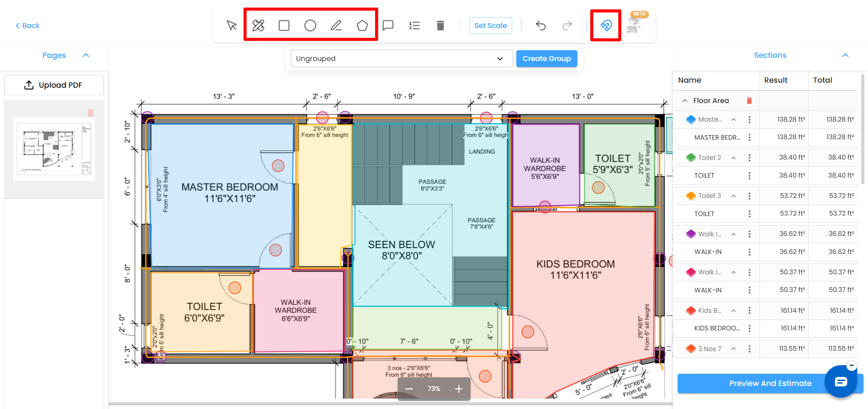This screenshot has height=409, width=868.
Task: Open options for MASTER BEDR... row
Action: pyautogui.click(x=749, y=137)
